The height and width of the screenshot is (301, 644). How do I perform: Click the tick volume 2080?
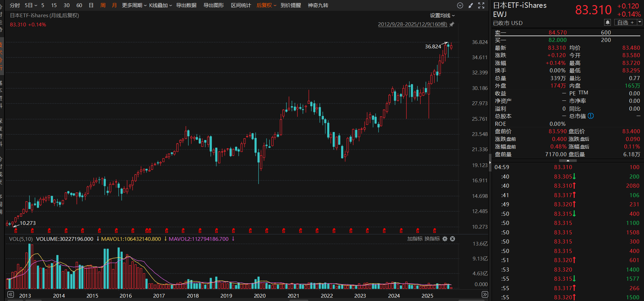click(x=633, y=186)
